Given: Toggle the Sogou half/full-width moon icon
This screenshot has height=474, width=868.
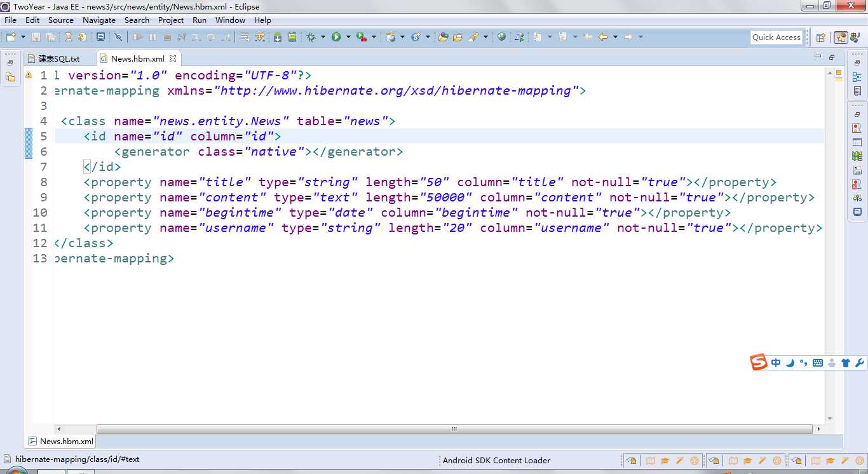Looking at the screenshot, I should pyautogui.click(x=790, y=363).
